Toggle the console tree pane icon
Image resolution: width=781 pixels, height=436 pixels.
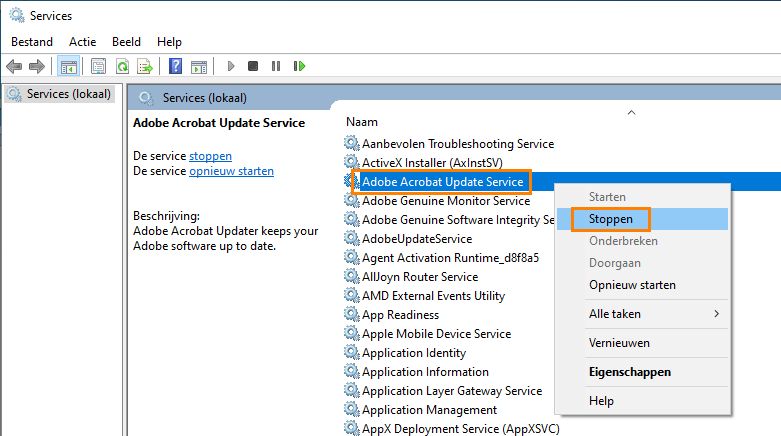click(x=69, y=66)
